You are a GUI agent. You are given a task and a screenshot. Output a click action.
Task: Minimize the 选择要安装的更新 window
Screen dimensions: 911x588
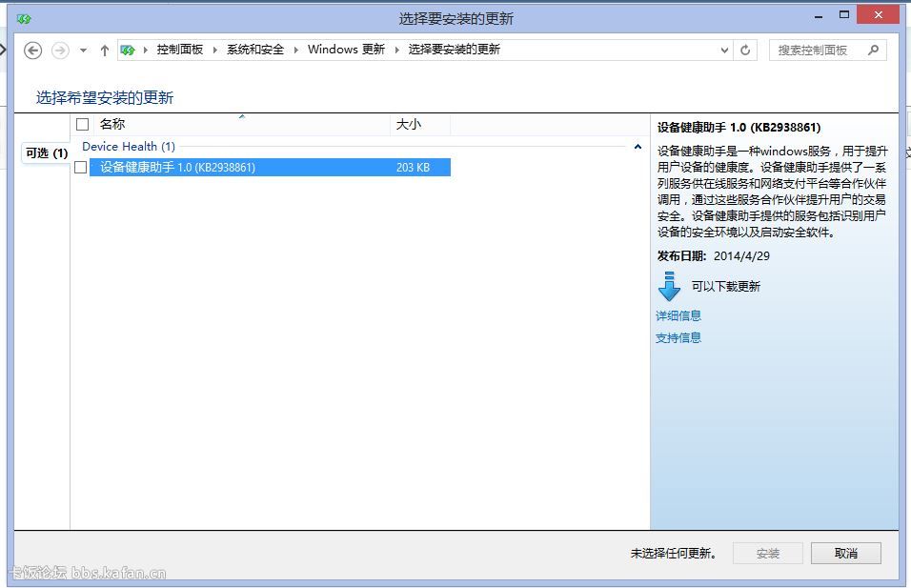819,15
